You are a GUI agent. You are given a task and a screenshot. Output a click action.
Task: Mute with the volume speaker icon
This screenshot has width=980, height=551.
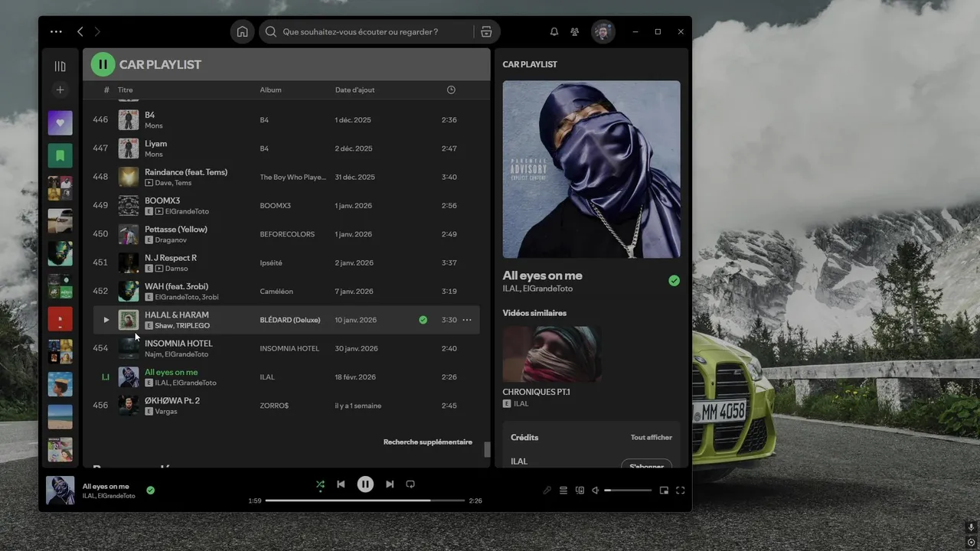tap(596, 491)
